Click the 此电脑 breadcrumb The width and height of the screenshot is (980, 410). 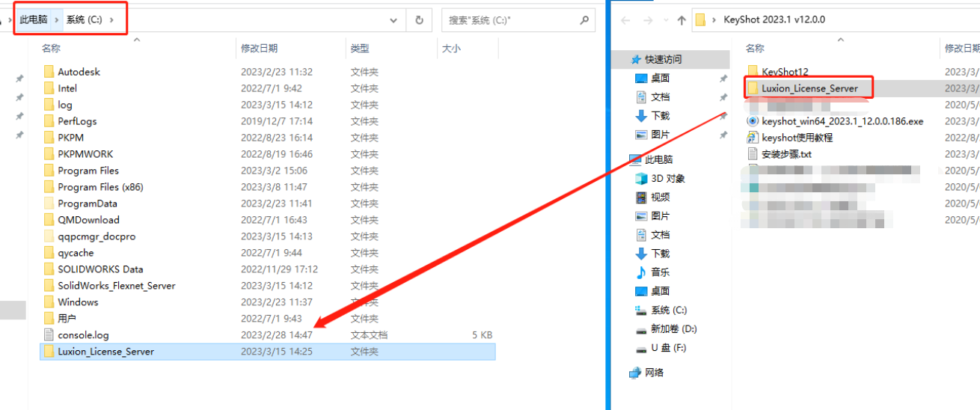tap(34, 20)
